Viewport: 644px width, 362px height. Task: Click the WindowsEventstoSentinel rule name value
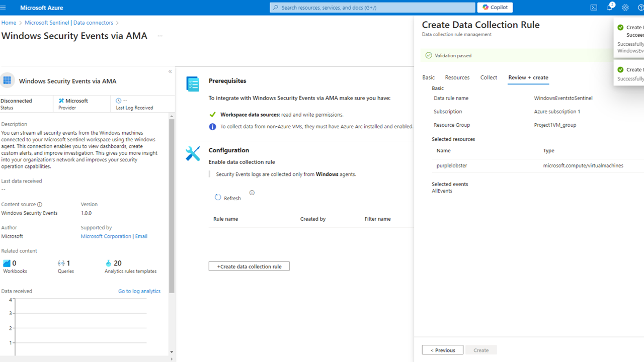coord(563,99)
